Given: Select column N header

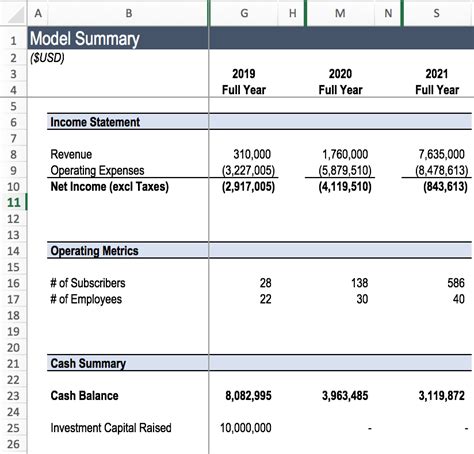Looking at the screenshot, I should point(388,13).
